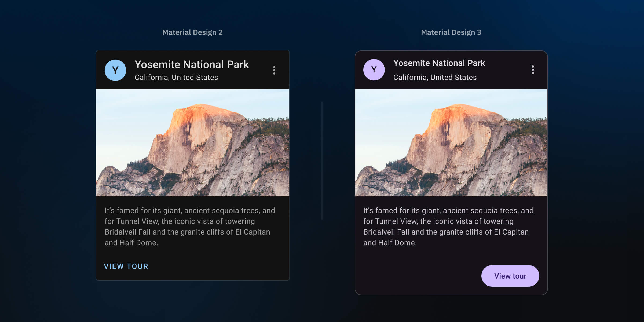644x322 pixels.
Task: Select the header area of the Material Design 3 card
Action: 451,69
